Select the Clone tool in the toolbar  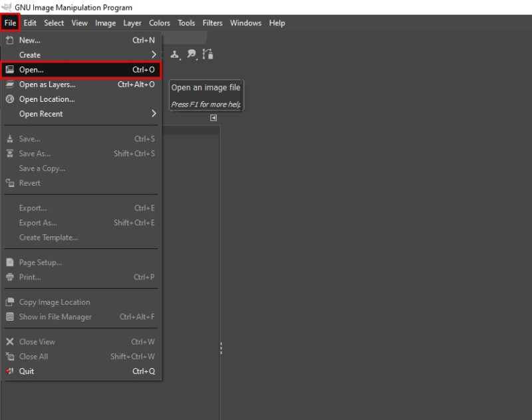click(x=174, y=55)
